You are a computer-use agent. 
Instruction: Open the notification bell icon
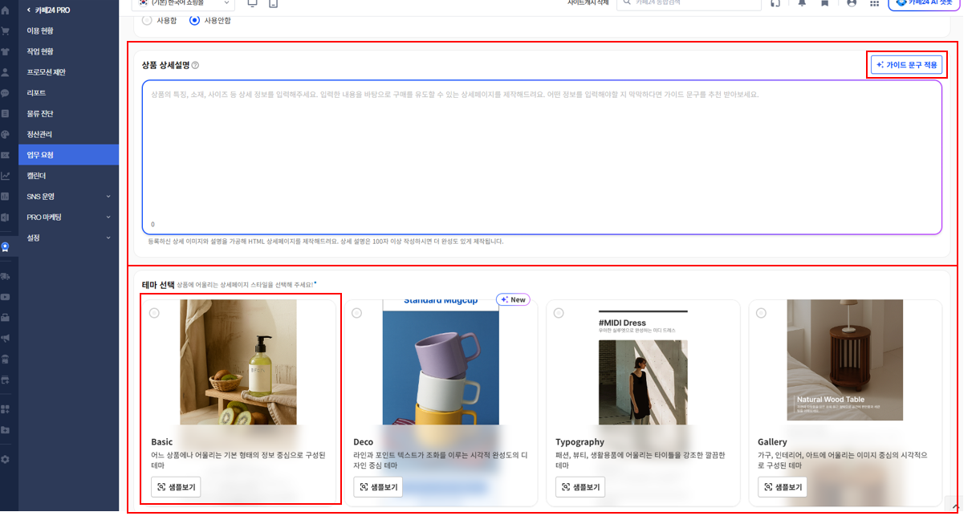tap(802, 3)
